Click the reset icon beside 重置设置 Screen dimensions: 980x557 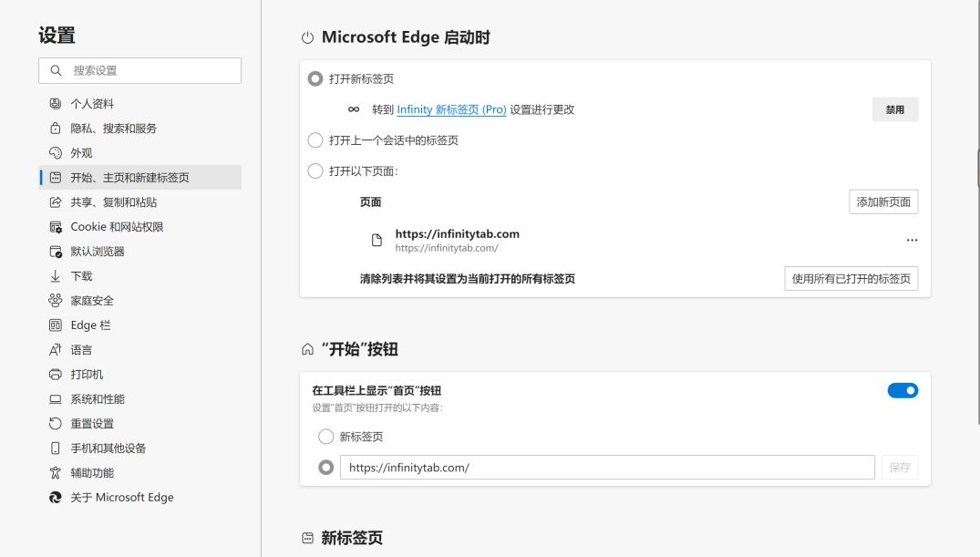click(56, 423)
